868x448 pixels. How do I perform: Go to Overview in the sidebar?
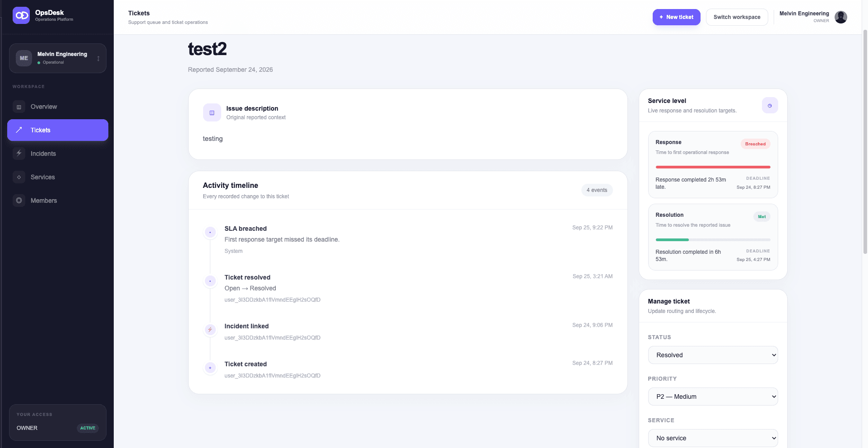58,107
